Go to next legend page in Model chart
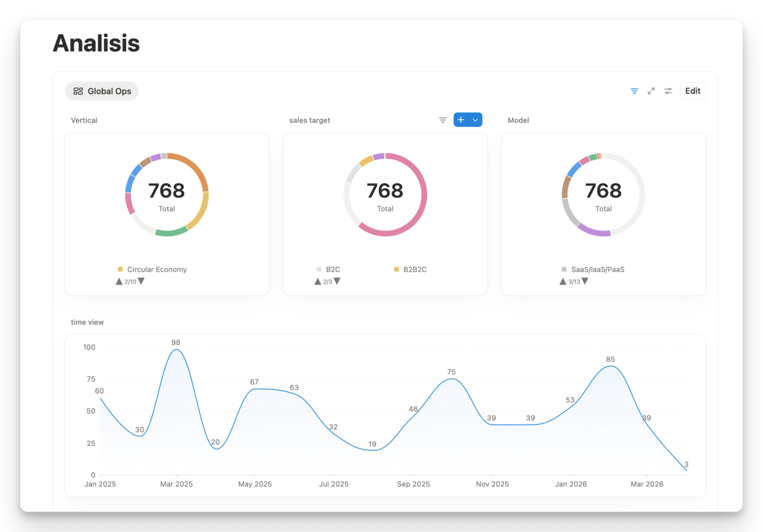 585,282
